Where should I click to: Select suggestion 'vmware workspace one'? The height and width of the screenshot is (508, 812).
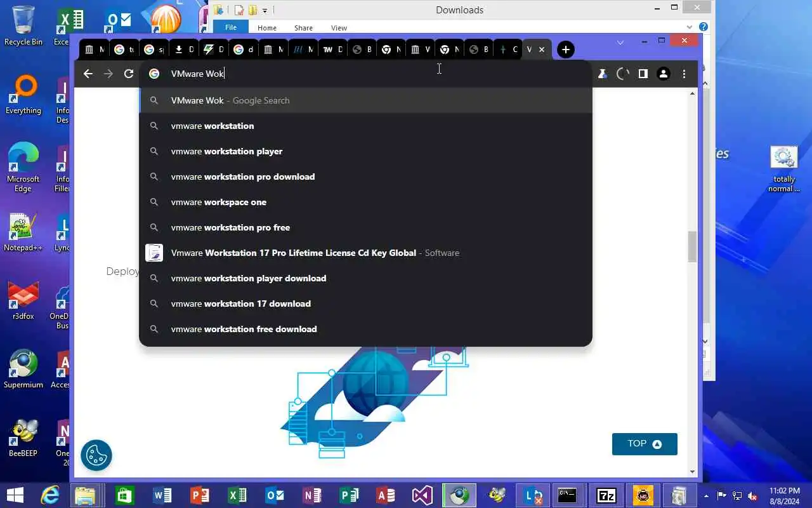(x=365, y=202)
